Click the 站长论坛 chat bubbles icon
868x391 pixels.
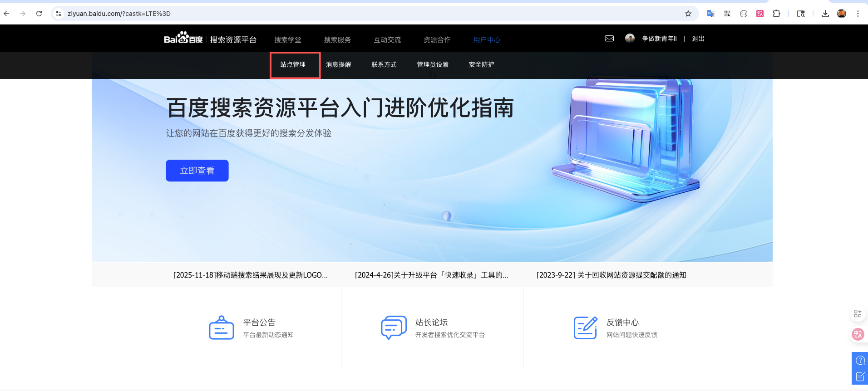coord(394,327)
